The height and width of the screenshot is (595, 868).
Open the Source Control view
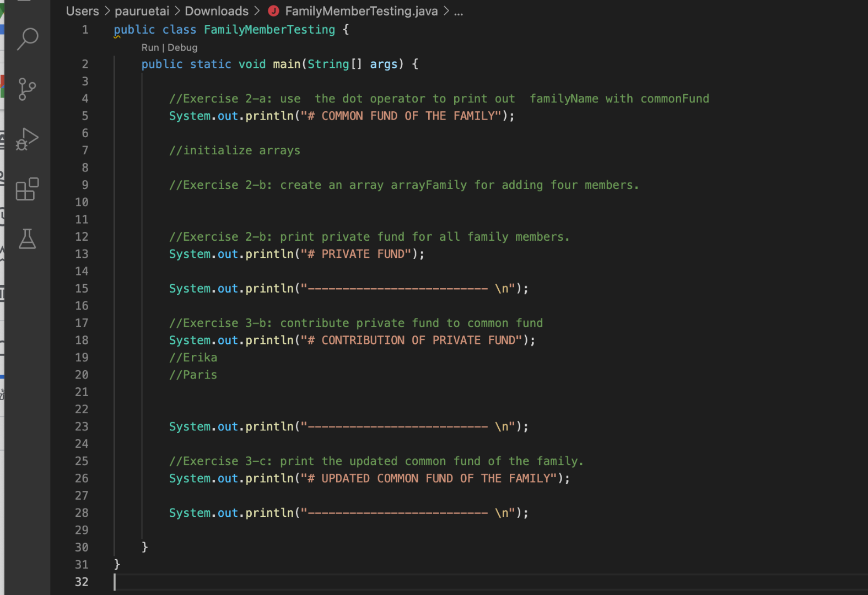click(x=27, y=89)
